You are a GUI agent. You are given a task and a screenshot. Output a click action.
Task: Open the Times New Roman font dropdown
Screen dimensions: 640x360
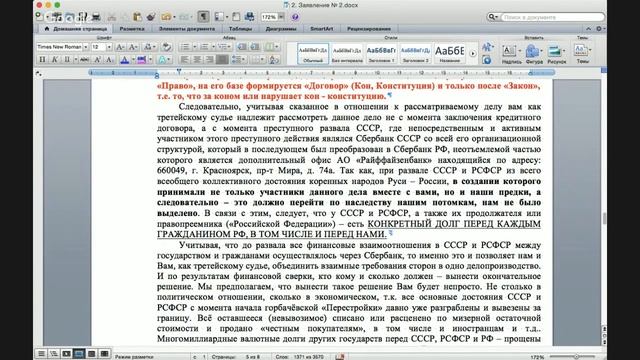86,47
